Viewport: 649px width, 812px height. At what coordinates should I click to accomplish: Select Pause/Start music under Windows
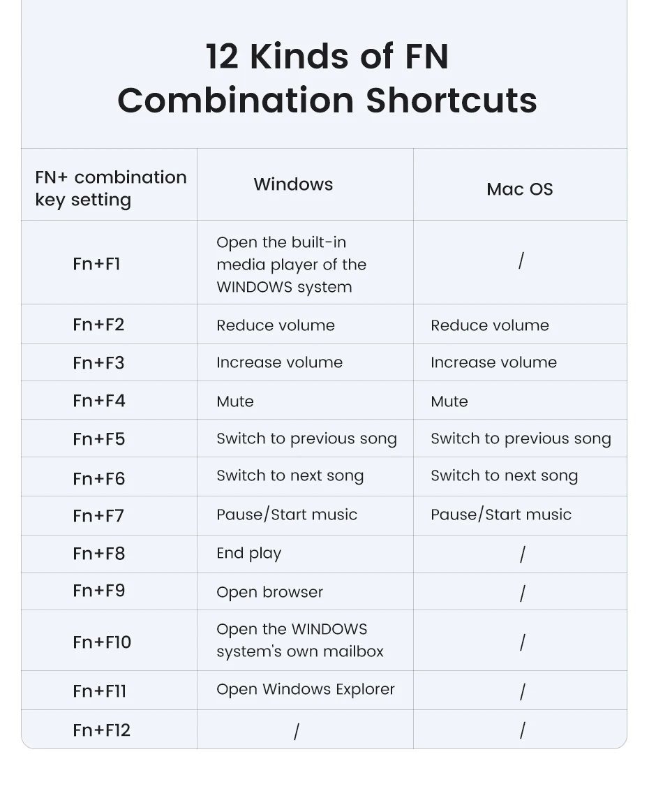click(287, 515)
